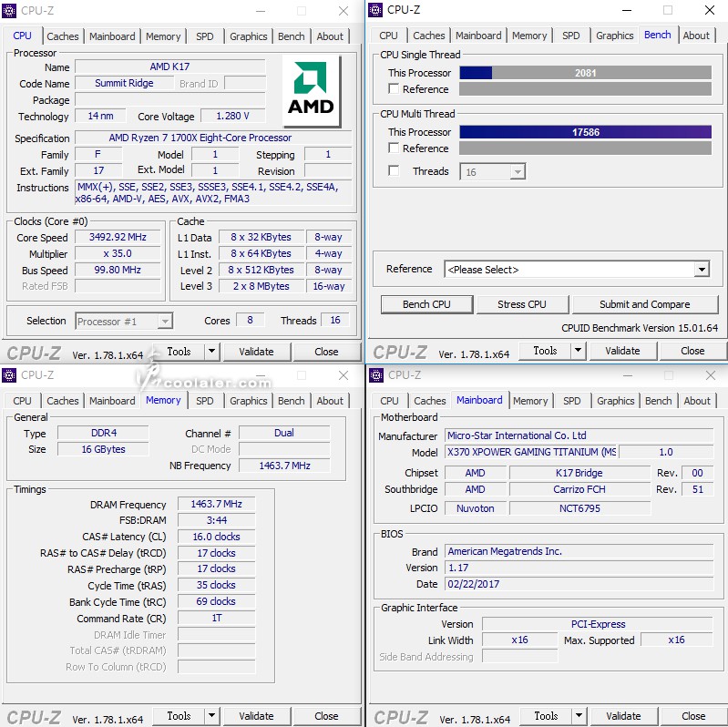Click Submit and Compare button
The width and height of the screenshot is (728, 727).
[645, 304]
